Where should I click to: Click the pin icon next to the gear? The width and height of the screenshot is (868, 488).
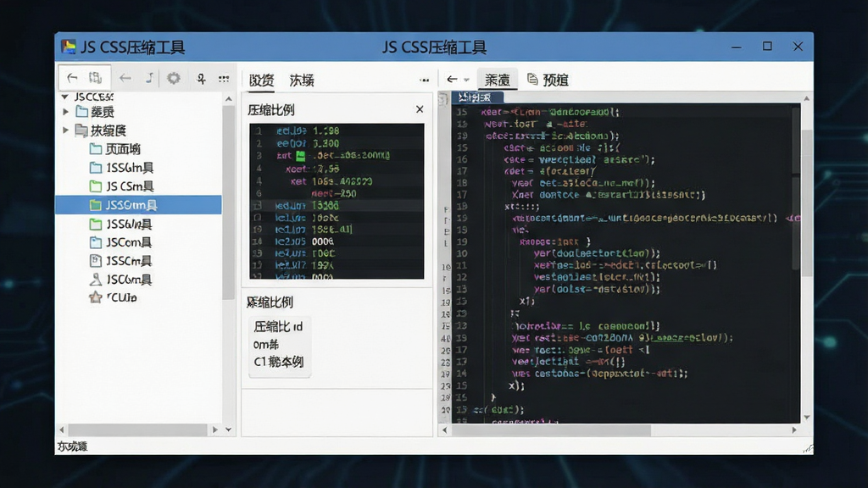201,79
